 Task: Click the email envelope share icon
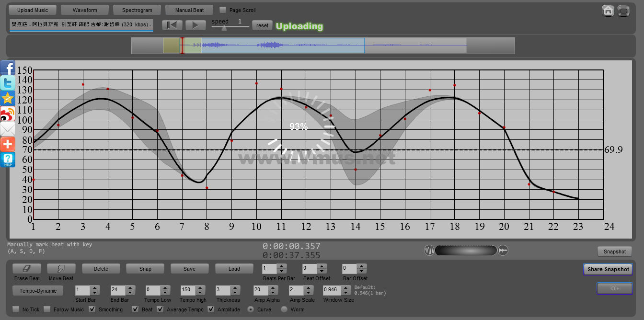[8, 129]
